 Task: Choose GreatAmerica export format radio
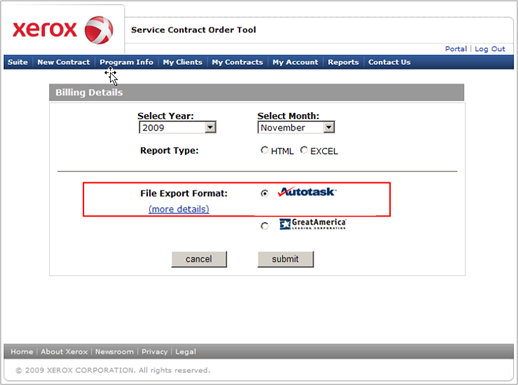(x=264, y=226)
